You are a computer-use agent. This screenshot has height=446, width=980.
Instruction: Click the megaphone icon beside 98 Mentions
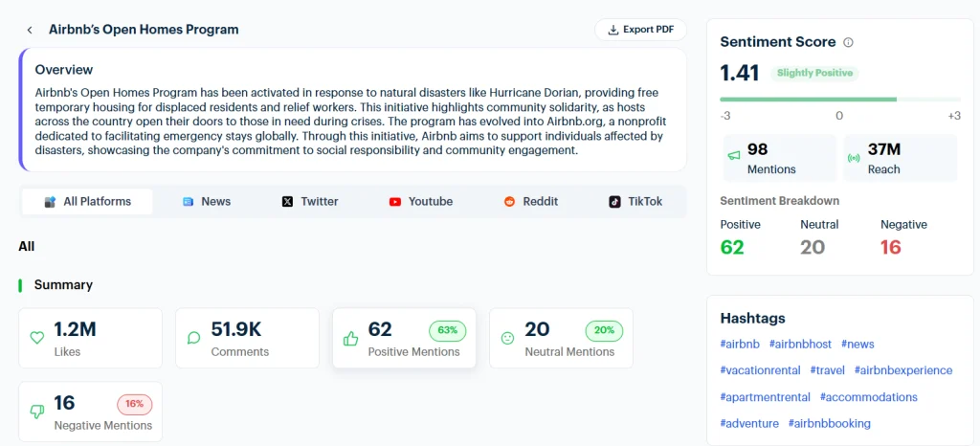point(734,157)
